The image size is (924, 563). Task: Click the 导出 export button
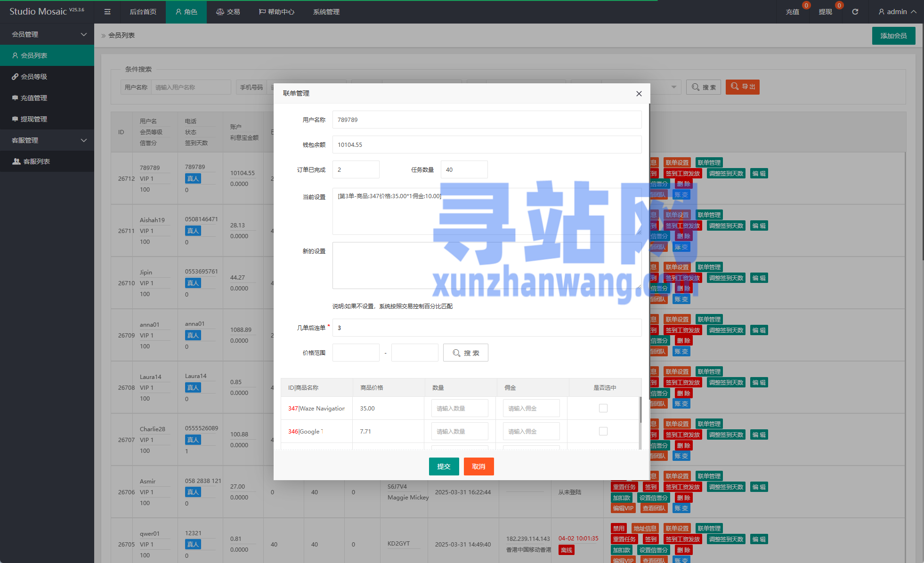[x=743, y=87]
